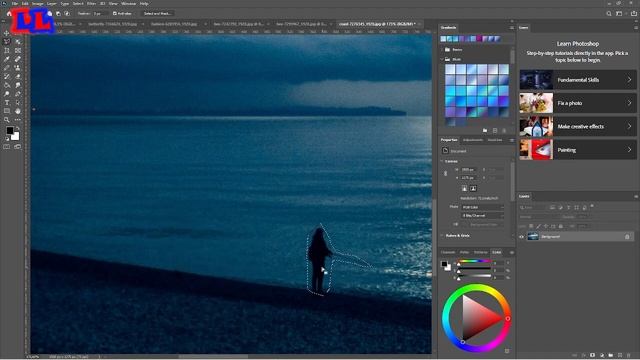Expand the Basics gradient folder
The height and width of the screenshot is (360, 640).
click(x=442, y=49)
